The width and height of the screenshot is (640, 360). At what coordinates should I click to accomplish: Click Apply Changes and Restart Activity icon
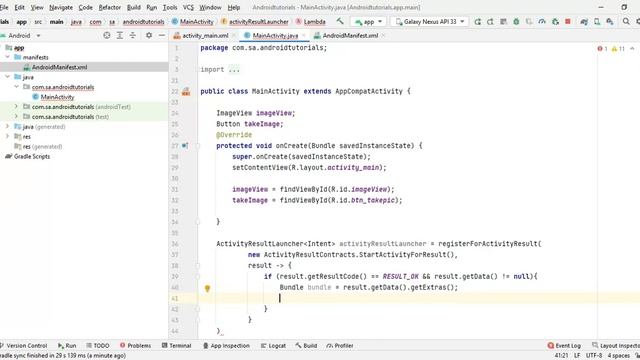click(490, 22)
